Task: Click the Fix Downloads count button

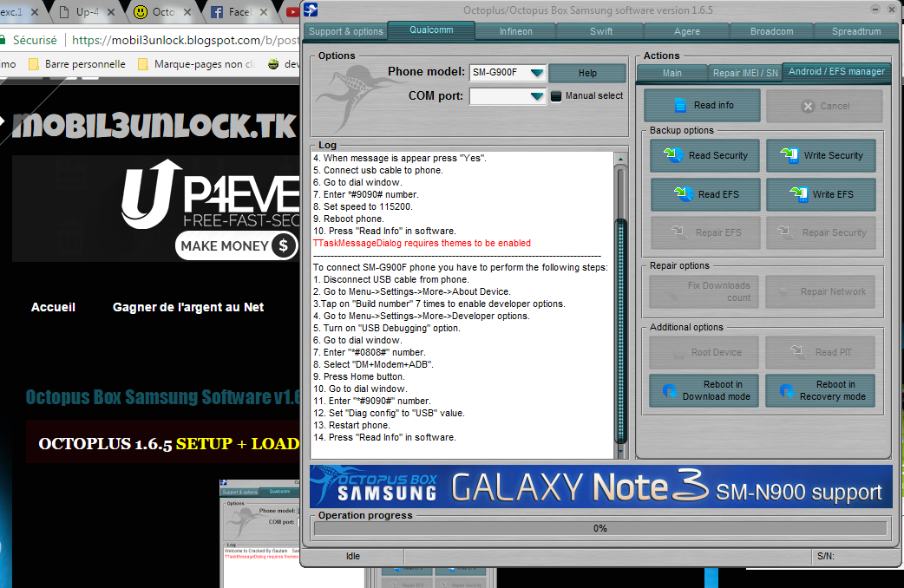Action: click(x=704, y=291)
